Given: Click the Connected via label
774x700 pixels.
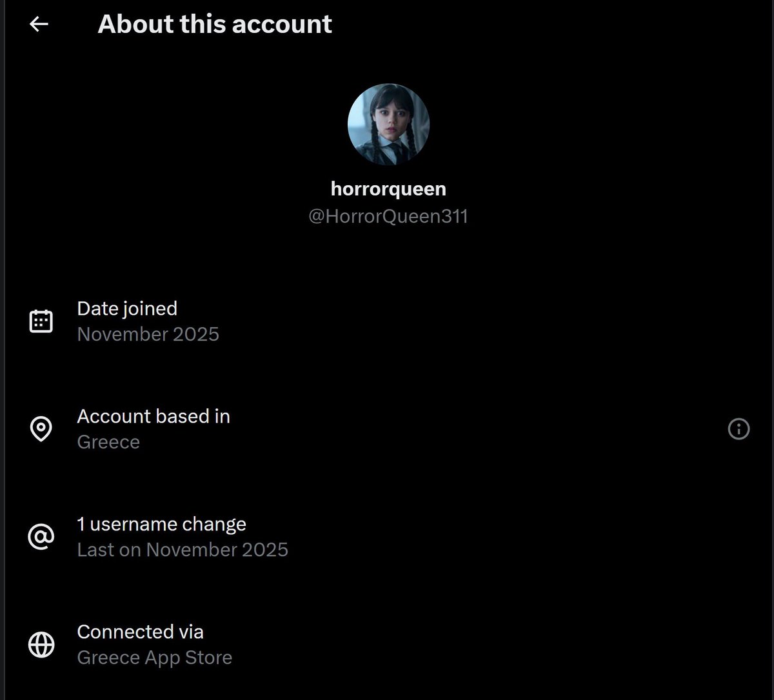Looking at the screenshot, I should coord(140,632).
